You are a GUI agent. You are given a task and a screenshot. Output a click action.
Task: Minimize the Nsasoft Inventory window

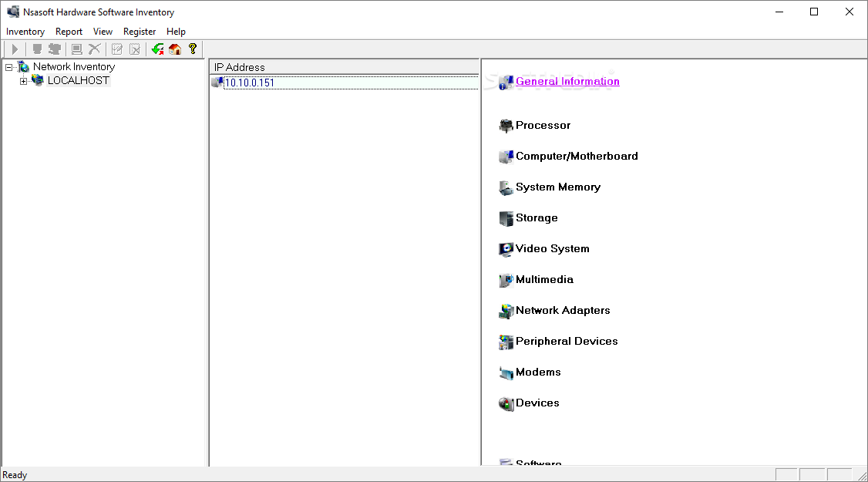779,12
